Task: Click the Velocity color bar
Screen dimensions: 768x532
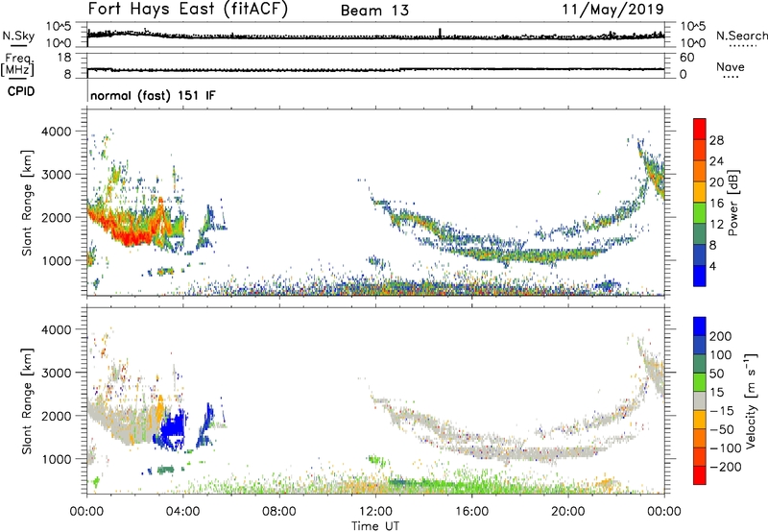Action: (x=700, y=400)
